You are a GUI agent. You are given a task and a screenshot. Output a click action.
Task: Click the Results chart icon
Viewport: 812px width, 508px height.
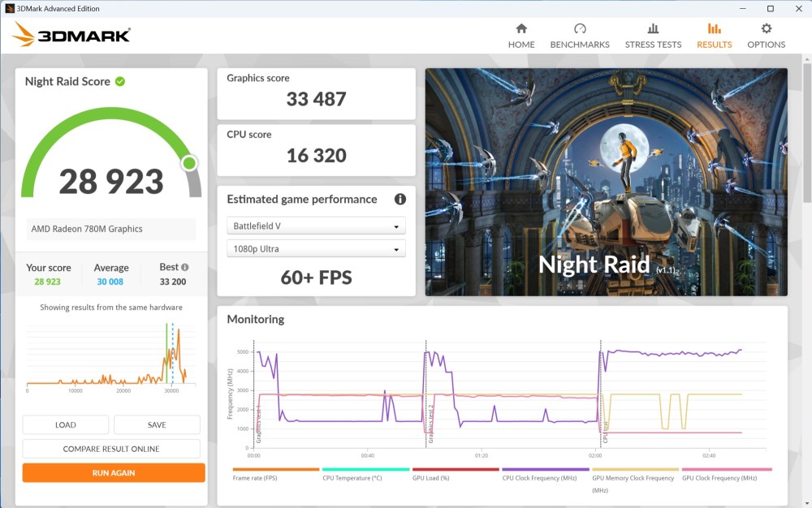(714, 29)
